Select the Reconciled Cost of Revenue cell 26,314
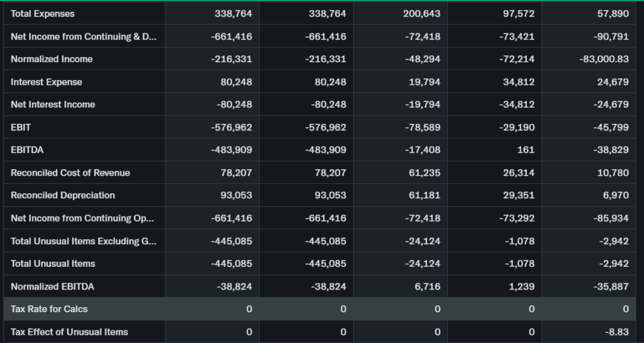The height and width of the screenshot is (343, 644). [x=519, y=172]
